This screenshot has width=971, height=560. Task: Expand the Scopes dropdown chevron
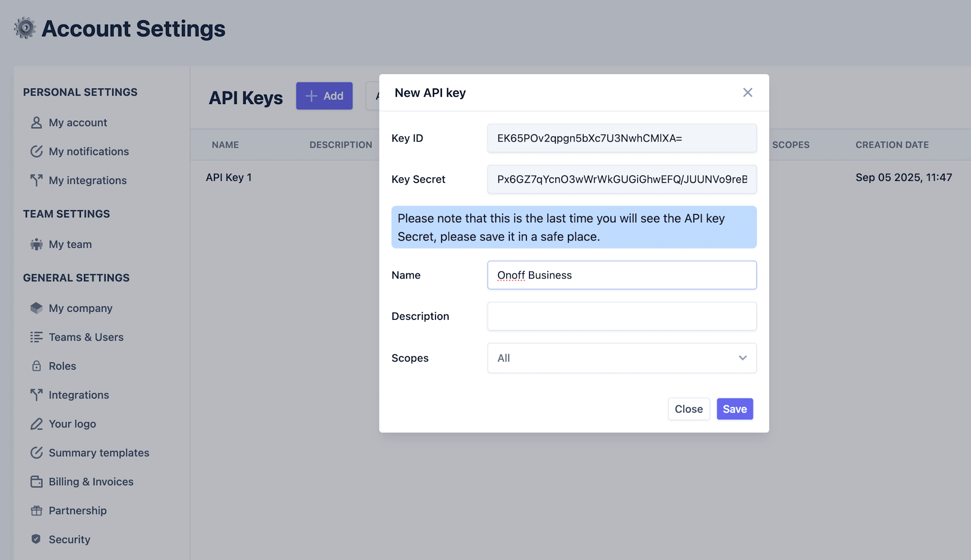coord(742,358)
